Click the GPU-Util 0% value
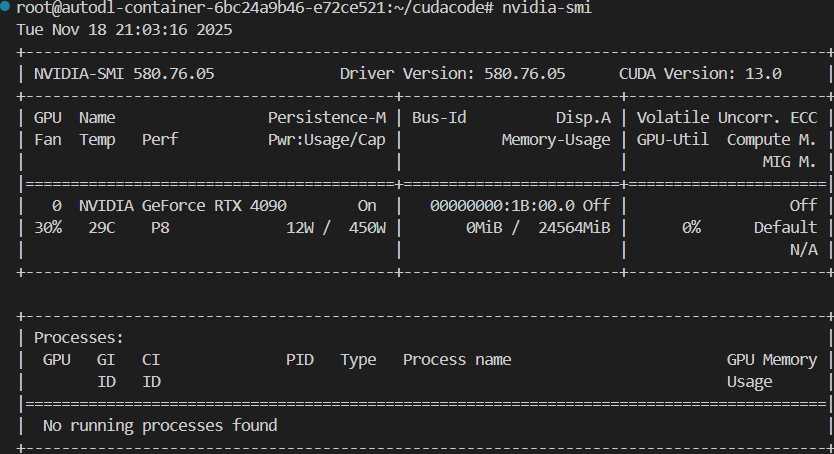834x454 pixels. coord(691,227)
